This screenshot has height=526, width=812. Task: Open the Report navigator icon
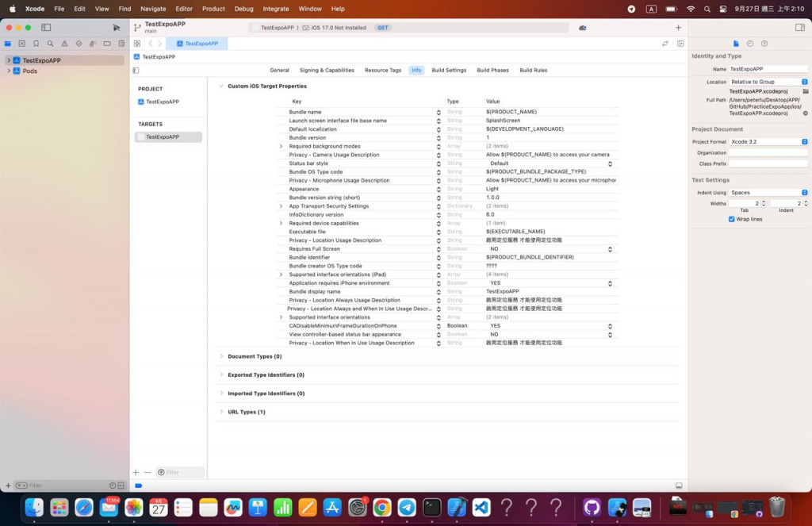tap(121, 44)
